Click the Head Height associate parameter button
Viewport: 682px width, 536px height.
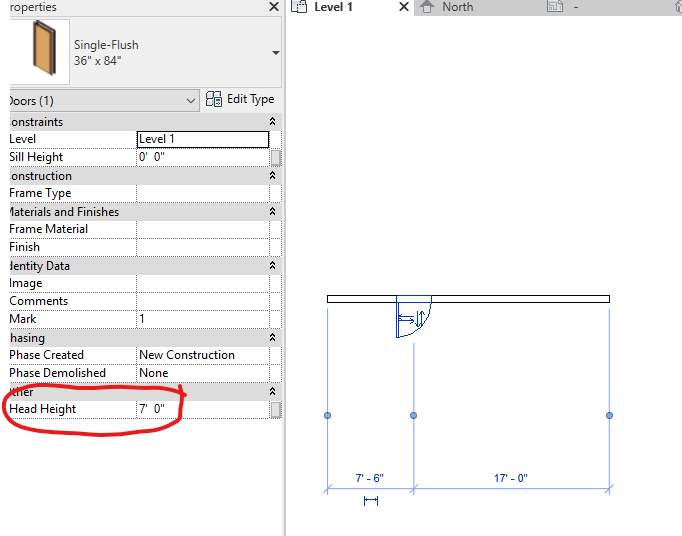coord(276,409)
